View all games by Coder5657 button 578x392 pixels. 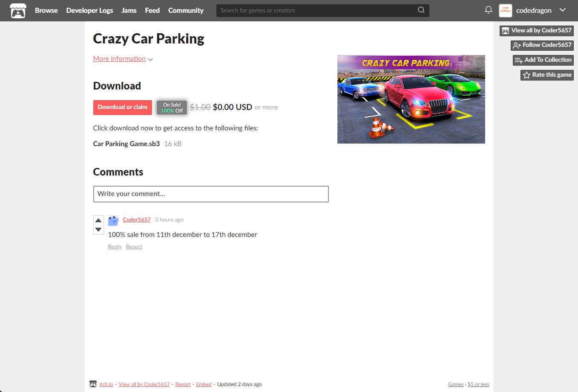pos(537,31)
